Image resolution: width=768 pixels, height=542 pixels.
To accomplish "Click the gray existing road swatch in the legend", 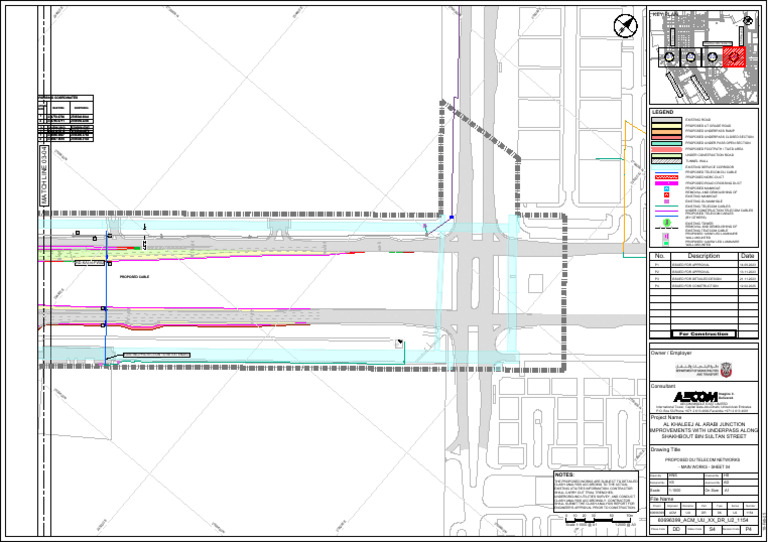I will pyautogui.click(x=666, y=120).
